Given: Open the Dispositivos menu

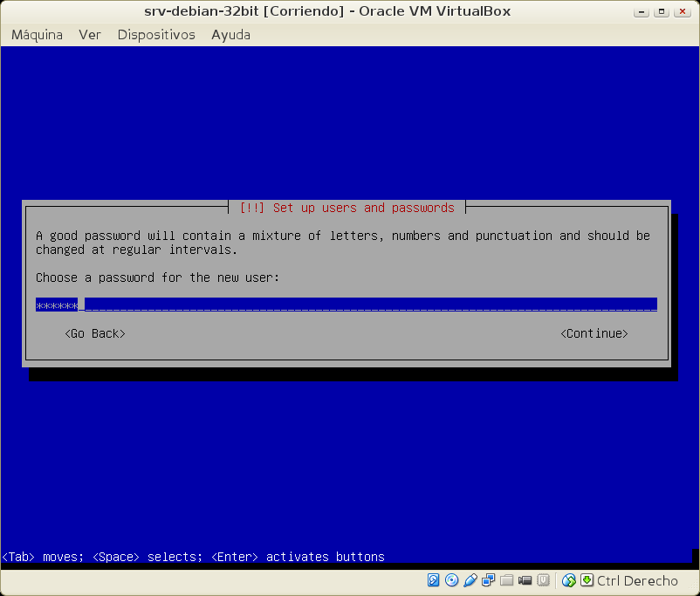Looking at the screenshot, I should (156, 35).
